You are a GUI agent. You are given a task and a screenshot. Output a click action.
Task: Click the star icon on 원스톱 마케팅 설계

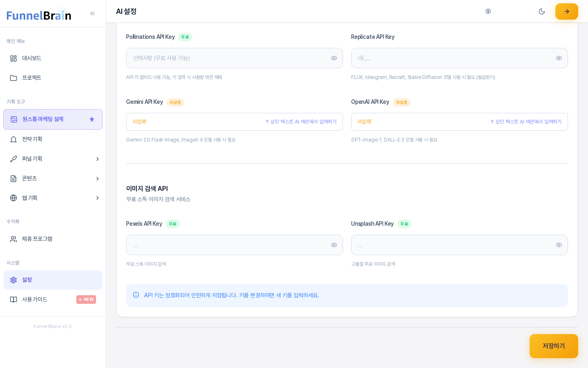coord(92,119)
